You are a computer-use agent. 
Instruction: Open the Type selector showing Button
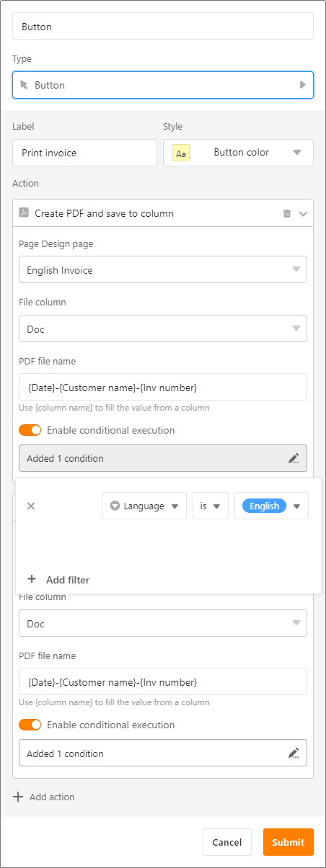click(163, 85)
